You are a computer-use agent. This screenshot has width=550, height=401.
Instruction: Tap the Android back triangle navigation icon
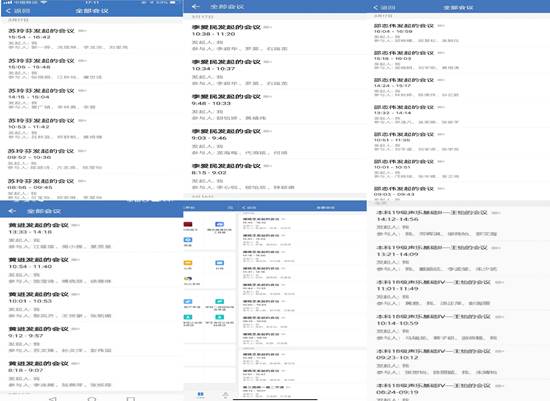point(53,399)
